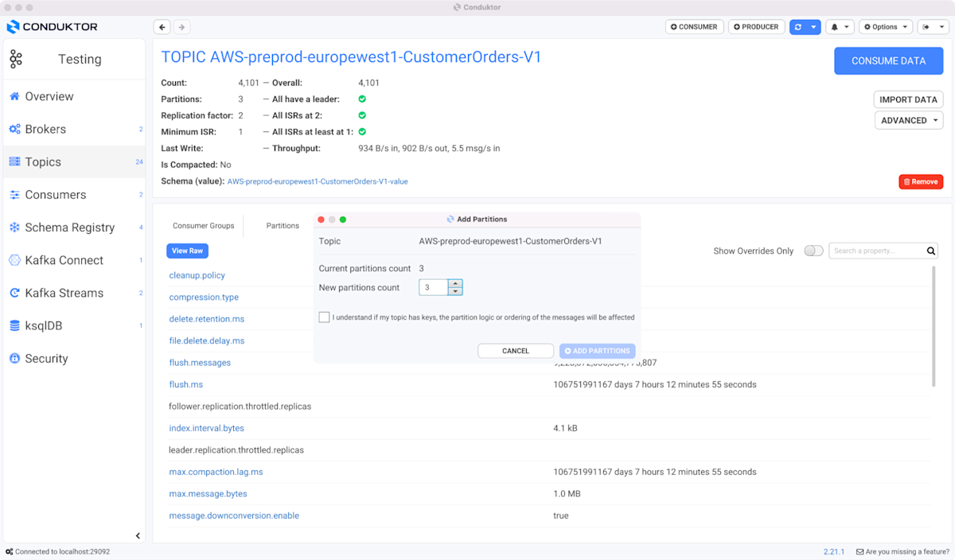
Task: Click the Conduktor logo
Action: (53, 27)
